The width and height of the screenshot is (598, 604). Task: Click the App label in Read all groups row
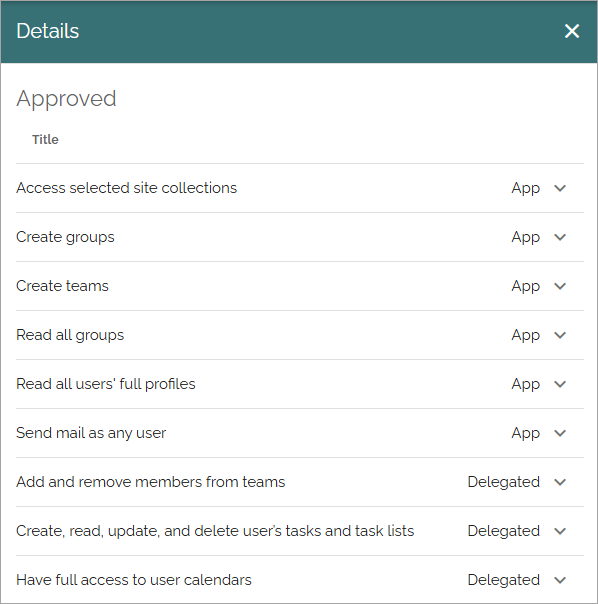click(x=526, y=335)
